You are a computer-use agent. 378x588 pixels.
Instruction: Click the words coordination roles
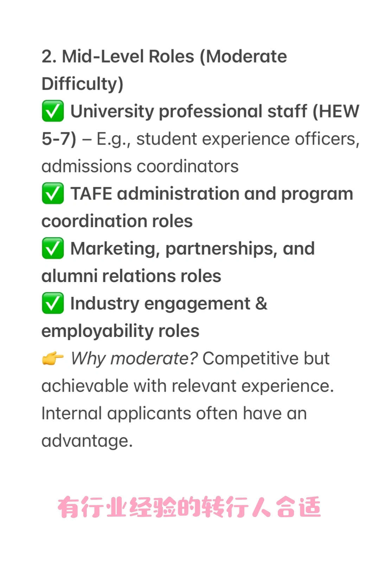tap(117, 221)
